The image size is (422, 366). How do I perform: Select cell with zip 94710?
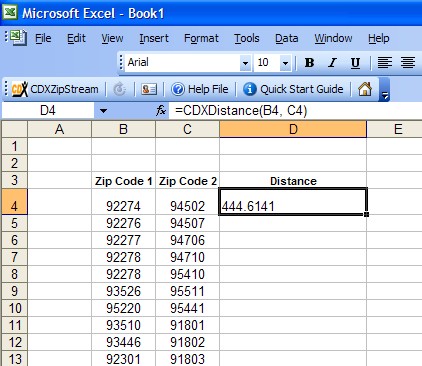[187, 257]
